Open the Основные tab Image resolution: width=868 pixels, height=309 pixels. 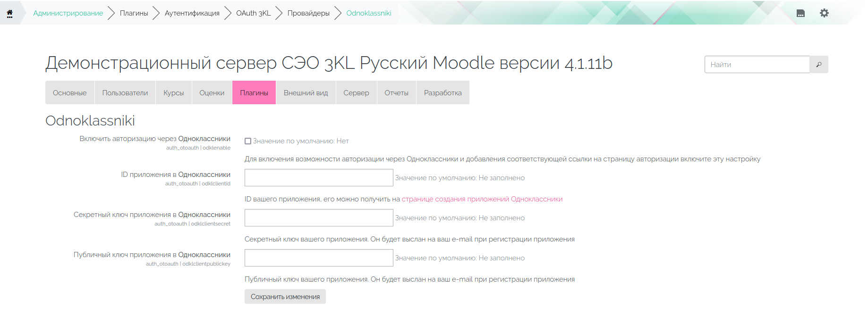[70, 93]
